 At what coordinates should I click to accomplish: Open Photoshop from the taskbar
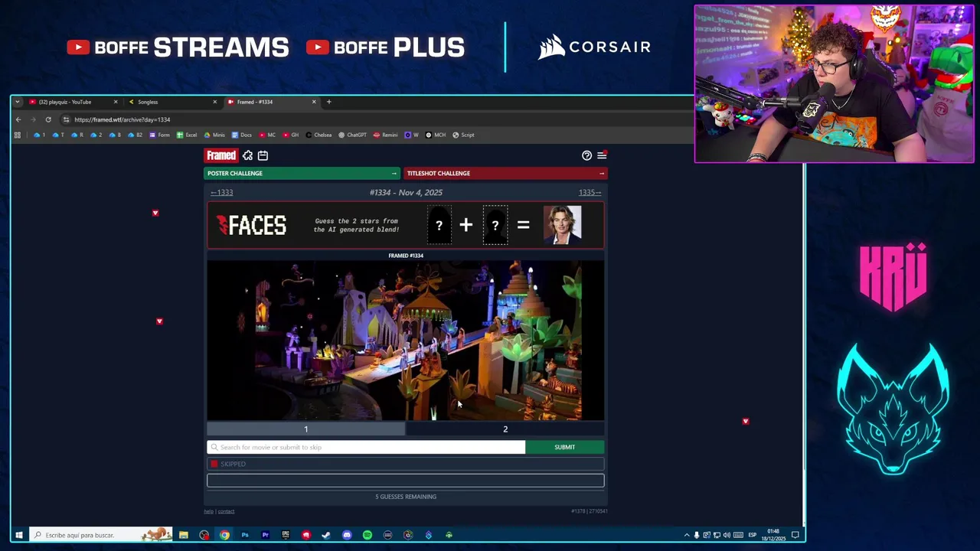(x=245, y=535)
